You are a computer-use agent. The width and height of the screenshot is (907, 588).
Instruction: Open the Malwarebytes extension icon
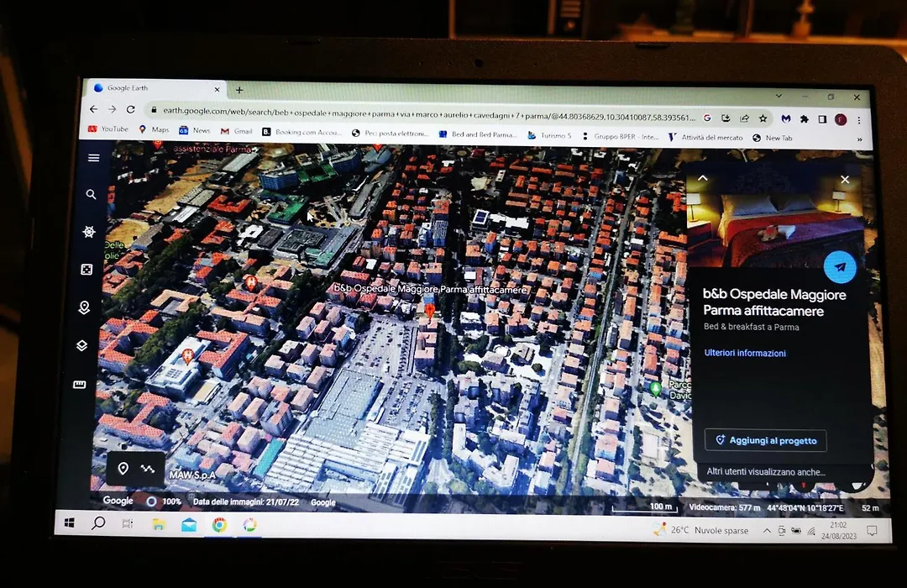point(785,118)
